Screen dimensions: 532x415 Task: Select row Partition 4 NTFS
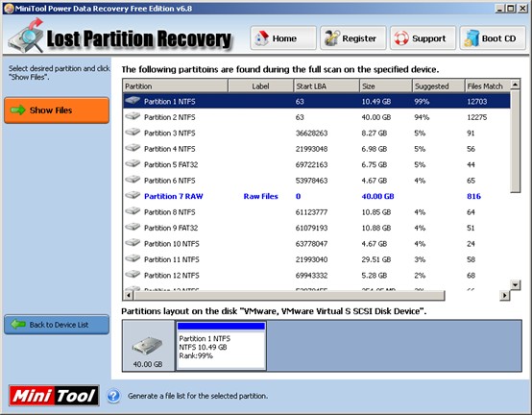click(317, 149)
